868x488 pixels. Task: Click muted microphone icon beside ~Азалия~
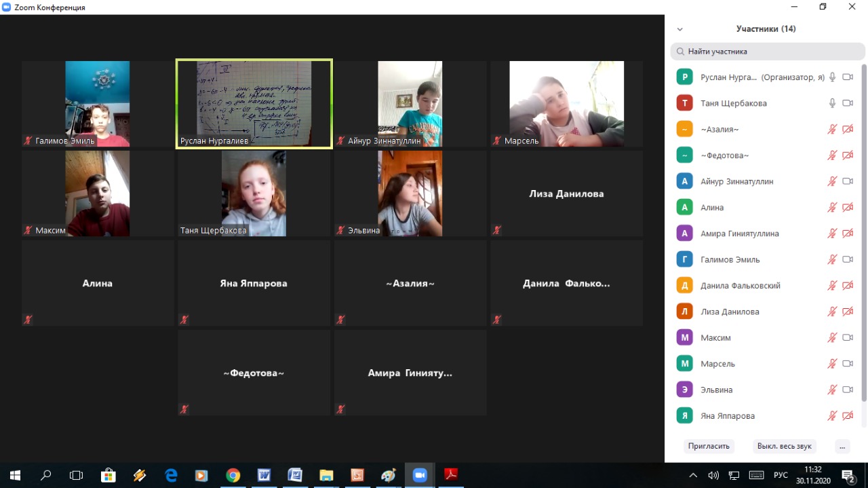click(832, 129)
